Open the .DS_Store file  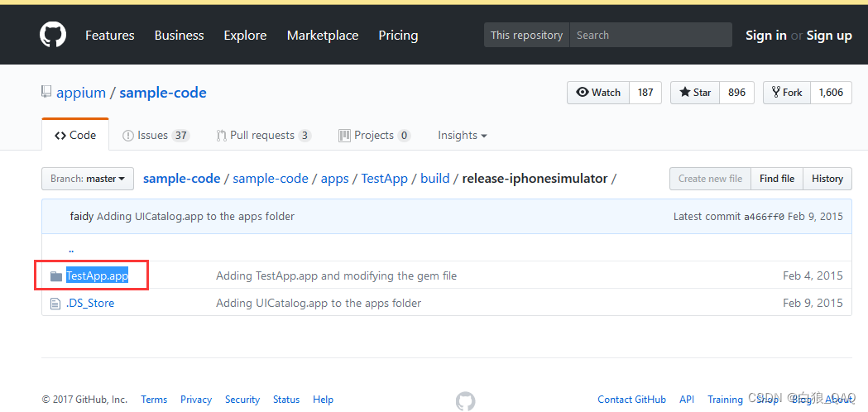click(x=90, y=304)
